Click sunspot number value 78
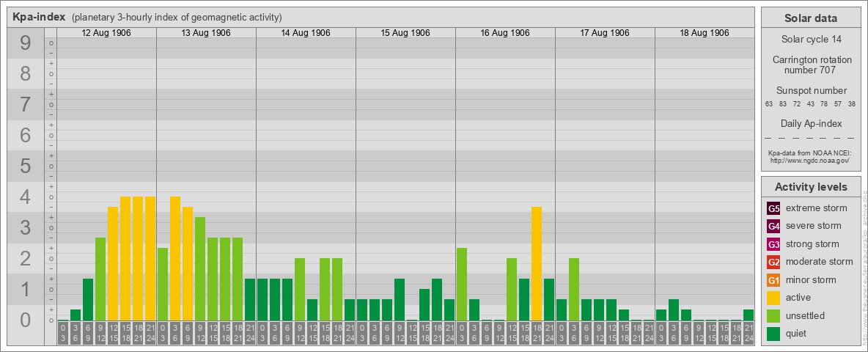This screenshot has height=352, width=868. 824,105
